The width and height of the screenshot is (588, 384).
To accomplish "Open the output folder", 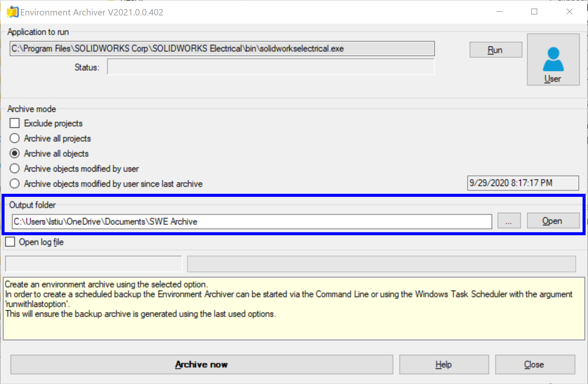I will pyautogui.click(x=552, y=221).
